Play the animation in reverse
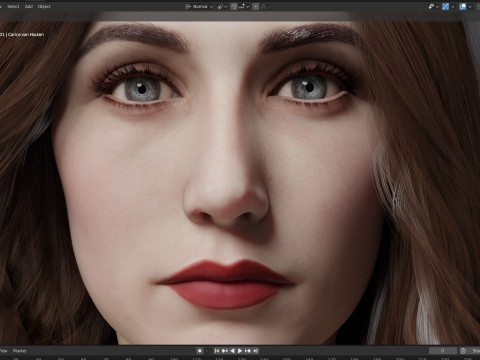The image size is (480, 360). tap(232, 351)
